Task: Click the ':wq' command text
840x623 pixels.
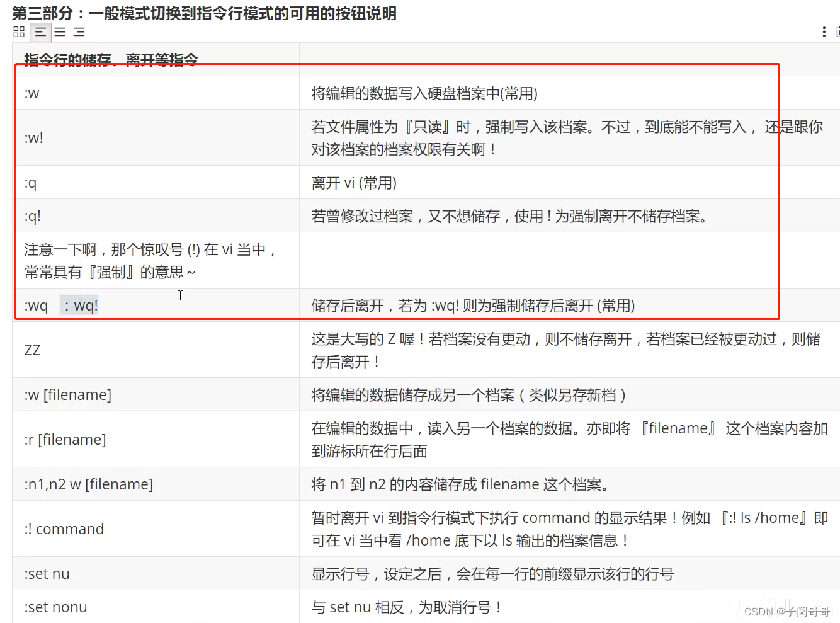Action: pyautogui.click(x=36, y=306)
